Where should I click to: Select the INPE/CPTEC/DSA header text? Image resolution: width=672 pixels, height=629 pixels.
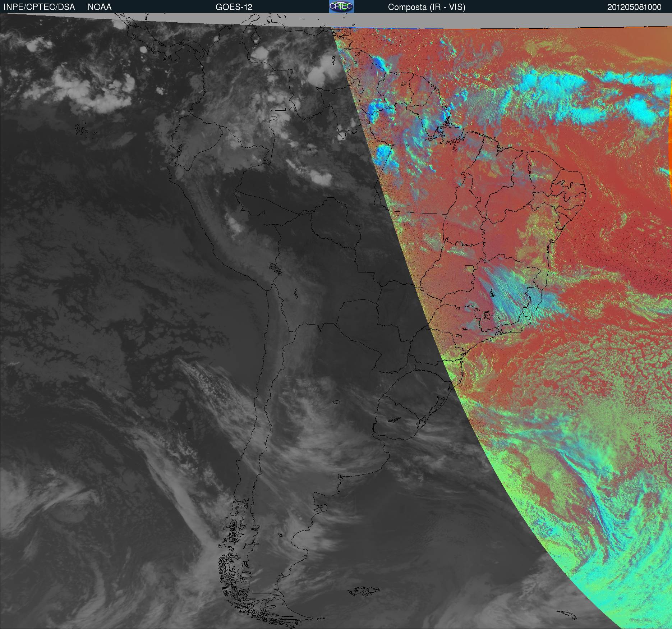(x=39, y=7)
